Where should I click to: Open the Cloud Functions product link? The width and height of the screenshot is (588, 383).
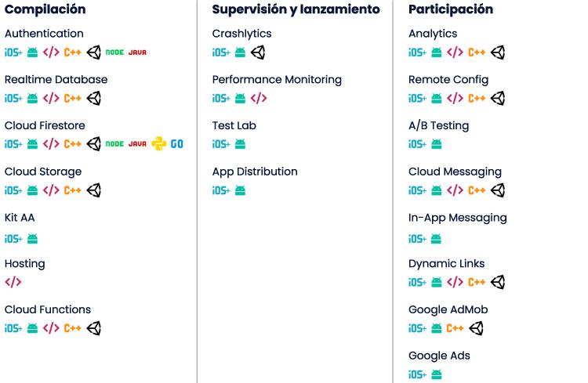tap(48, 309)
